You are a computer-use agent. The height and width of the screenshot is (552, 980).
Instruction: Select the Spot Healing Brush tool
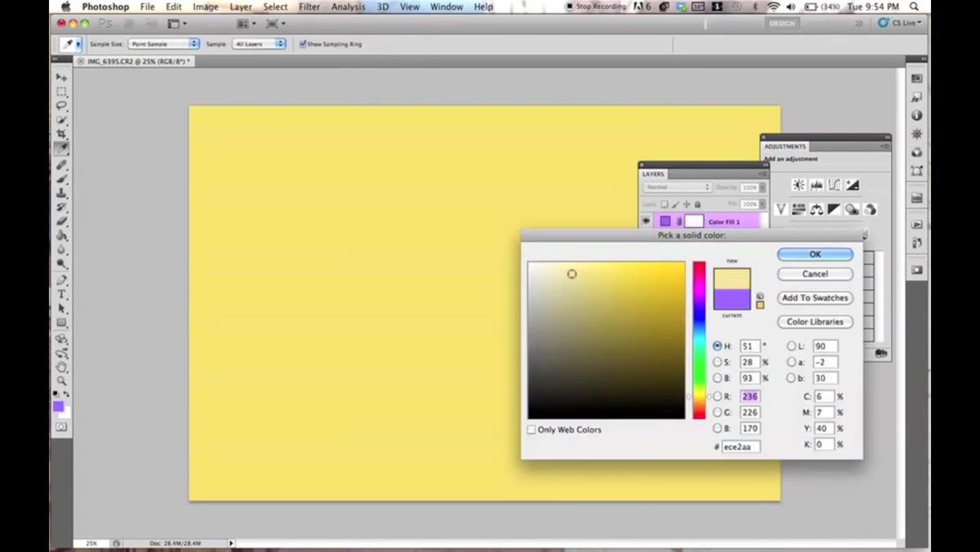coord(61,165)
